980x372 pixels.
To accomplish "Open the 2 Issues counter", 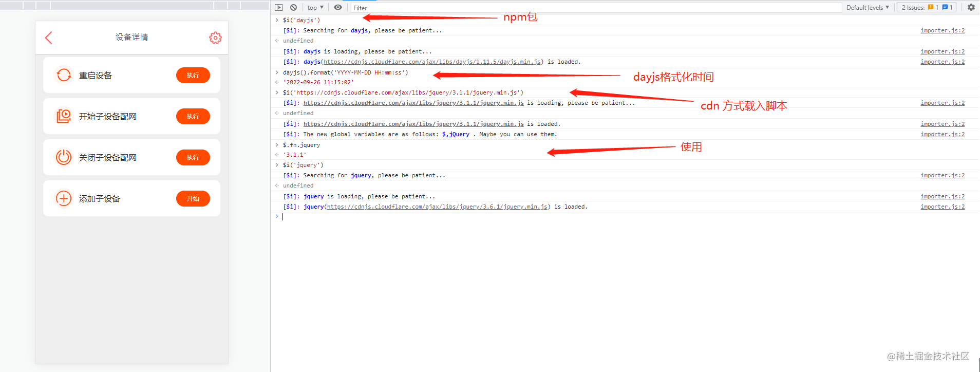I will coord(926,7).
